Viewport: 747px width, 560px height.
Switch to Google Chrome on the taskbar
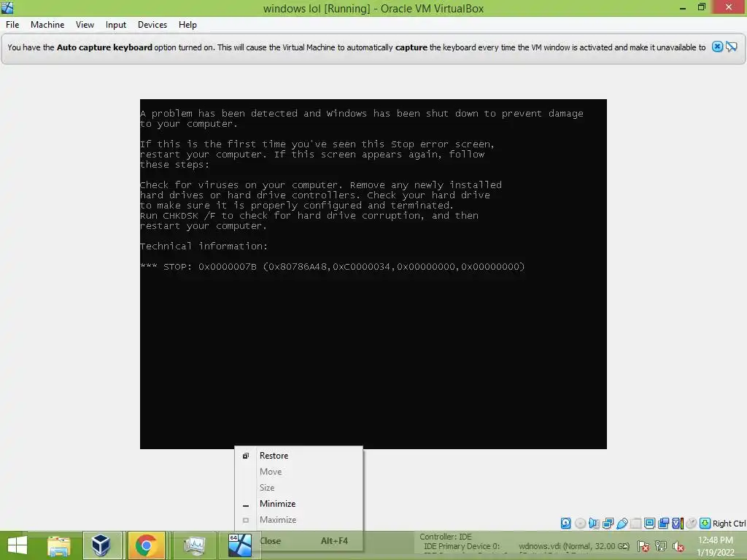(146, 545)
